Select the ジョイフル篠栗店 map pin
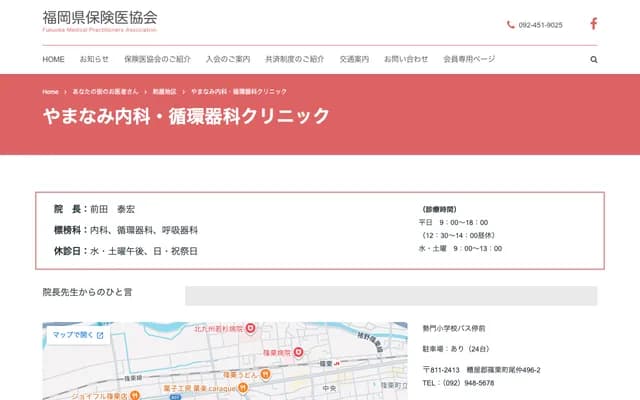 point(135,395)
